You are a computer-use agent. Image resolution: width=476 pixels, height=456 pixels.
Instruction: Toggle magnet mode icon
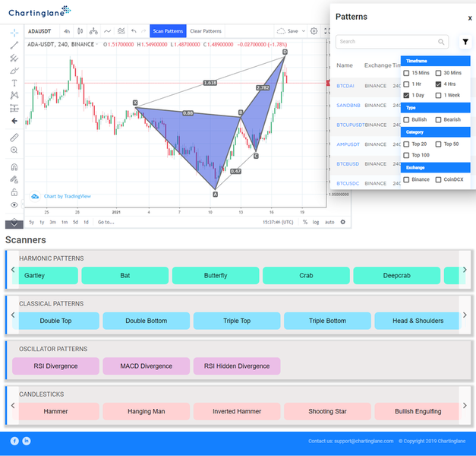point(14,167)
